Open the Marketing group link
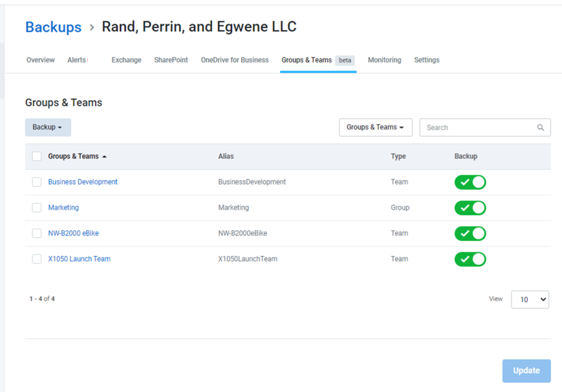This screenshot has height=392, width=562. click(x=64, y=208)
